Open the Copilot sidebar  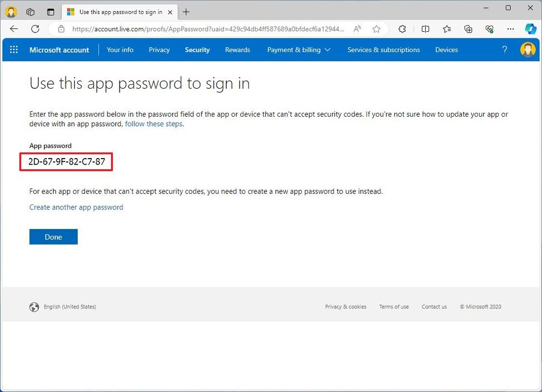pos(530,29)
